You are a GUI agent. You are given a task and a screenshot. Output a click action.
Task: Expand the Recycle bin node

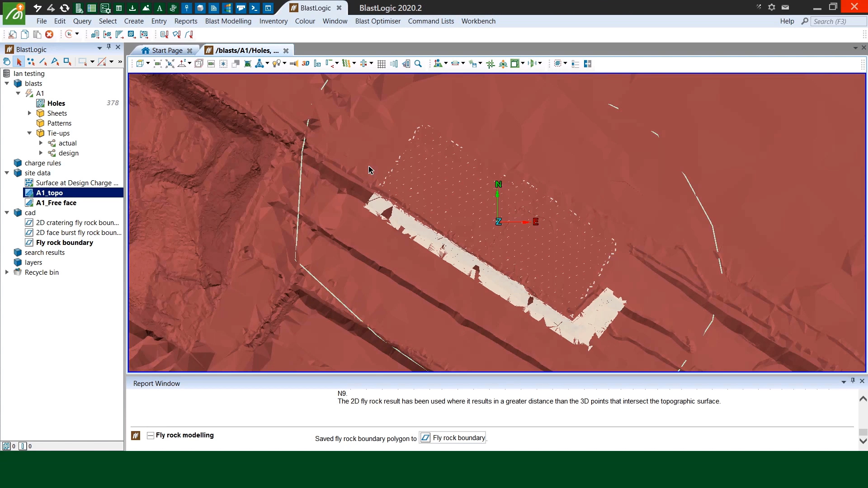pyautogui.click(x=7, y=272)
